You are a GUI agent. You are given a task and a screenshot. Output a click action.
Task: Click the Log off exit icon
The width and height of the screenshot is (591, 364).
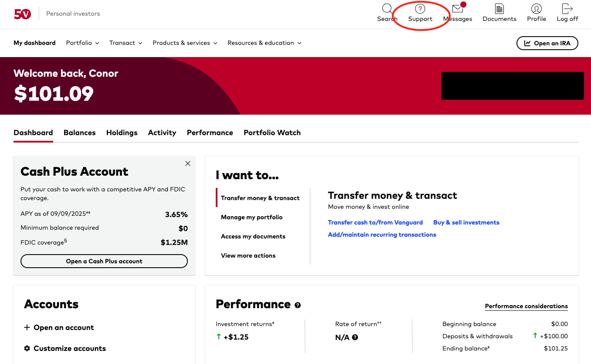point(567,9)
